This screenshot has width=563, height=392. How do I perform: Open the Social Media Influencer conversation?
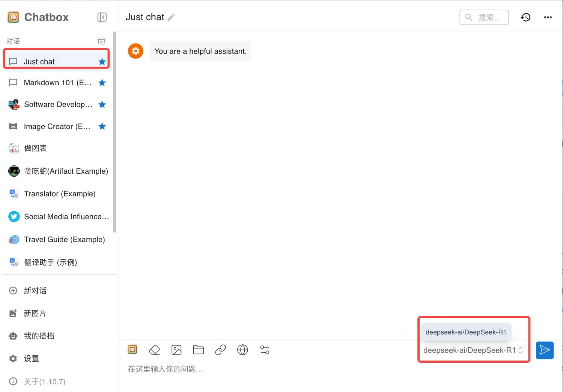tap(57, 216)
